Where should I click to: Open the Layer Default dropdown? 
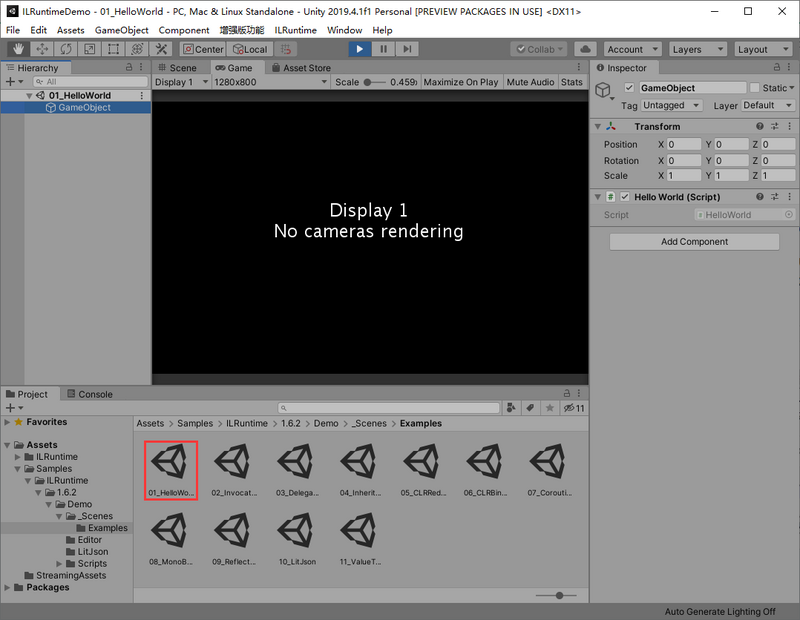(x=767, y=105)
